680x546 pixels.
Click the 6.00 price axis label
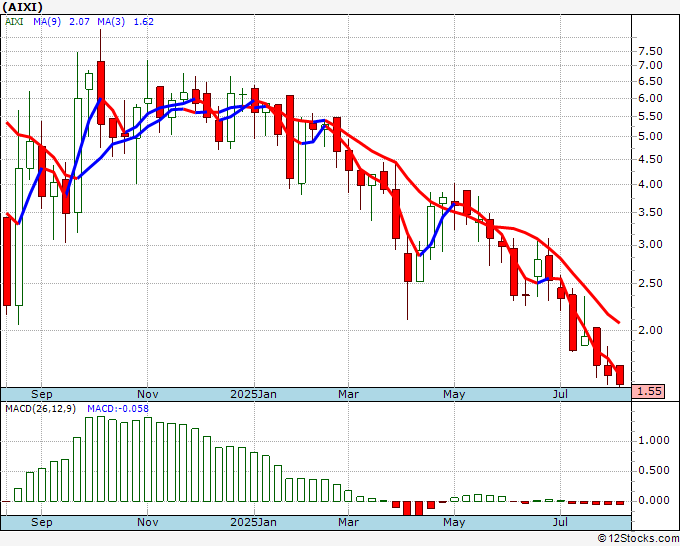coord(651,98)
